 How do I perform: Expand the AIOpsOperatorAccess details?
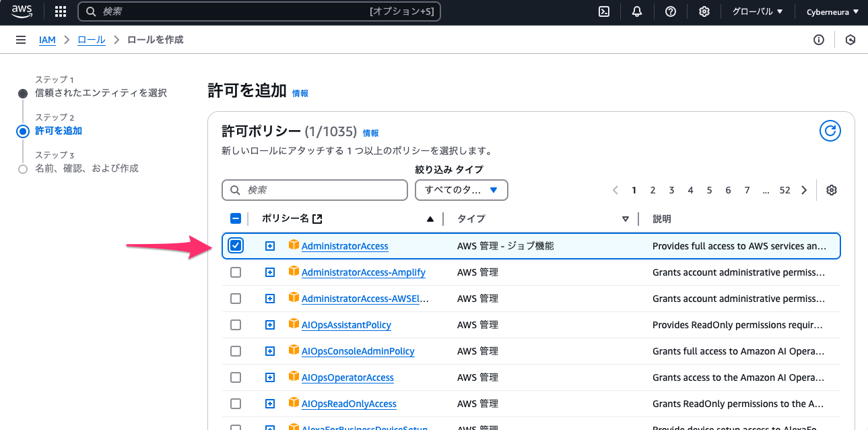(x=270, y=377)
